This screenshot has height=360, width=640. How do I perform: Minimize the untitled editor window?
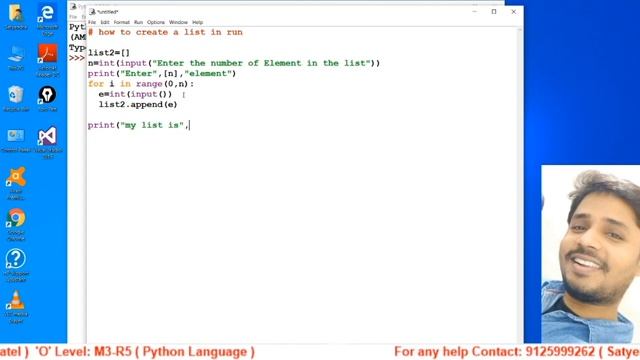click(474, 11)
